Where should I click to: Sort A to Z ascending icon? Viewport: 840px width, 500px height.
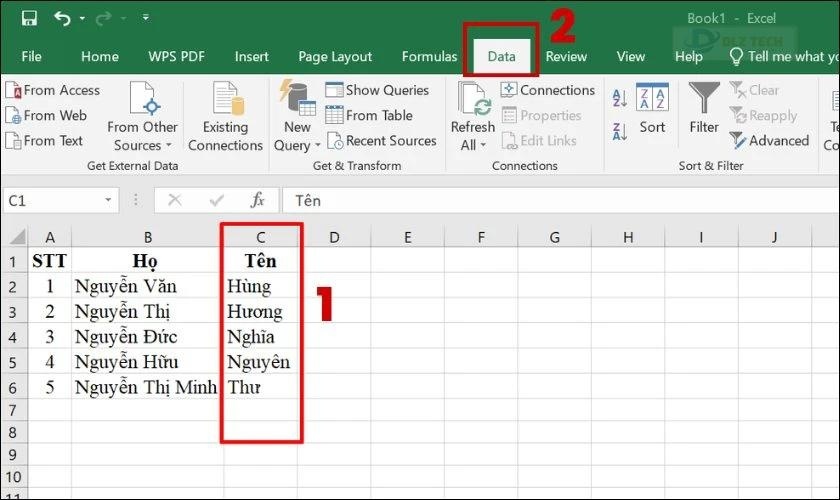click(x=620, y=98)
